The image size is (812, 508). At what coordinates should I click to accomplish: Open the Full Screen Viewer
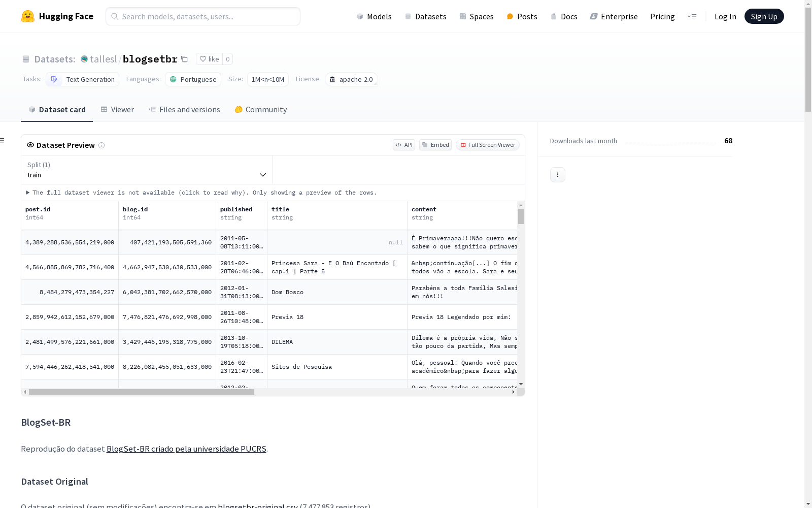point(488,145)
